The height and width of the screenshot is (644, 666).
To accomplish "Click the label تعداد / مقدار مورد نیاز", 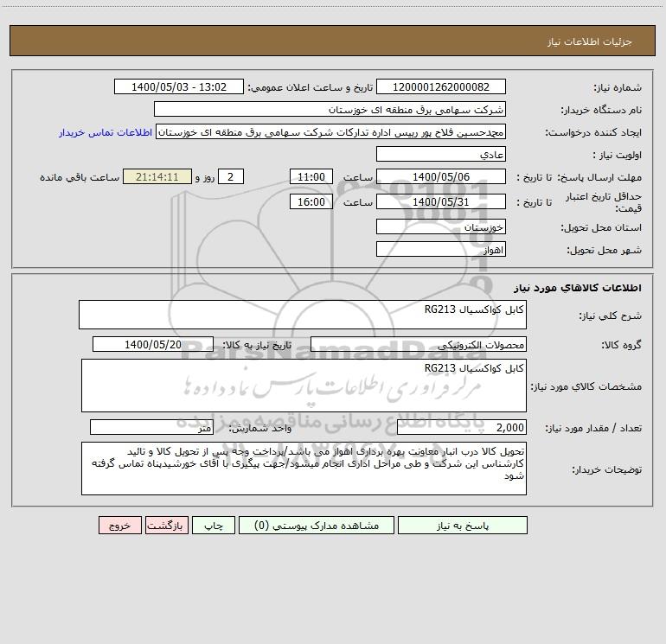I will (x=593, y=428).
